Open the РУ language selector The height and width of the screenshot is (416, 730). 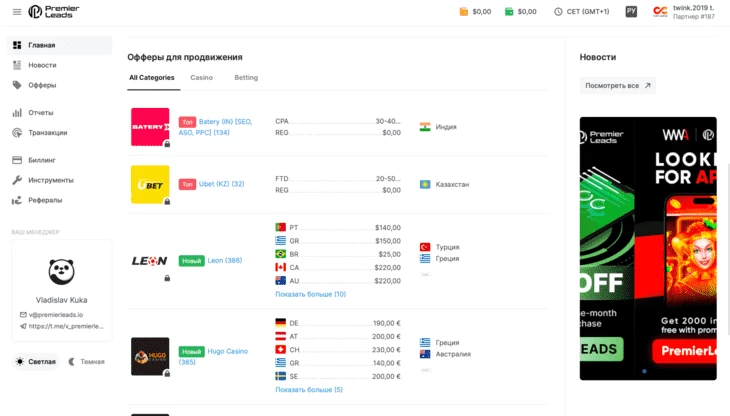coord(631,12)
